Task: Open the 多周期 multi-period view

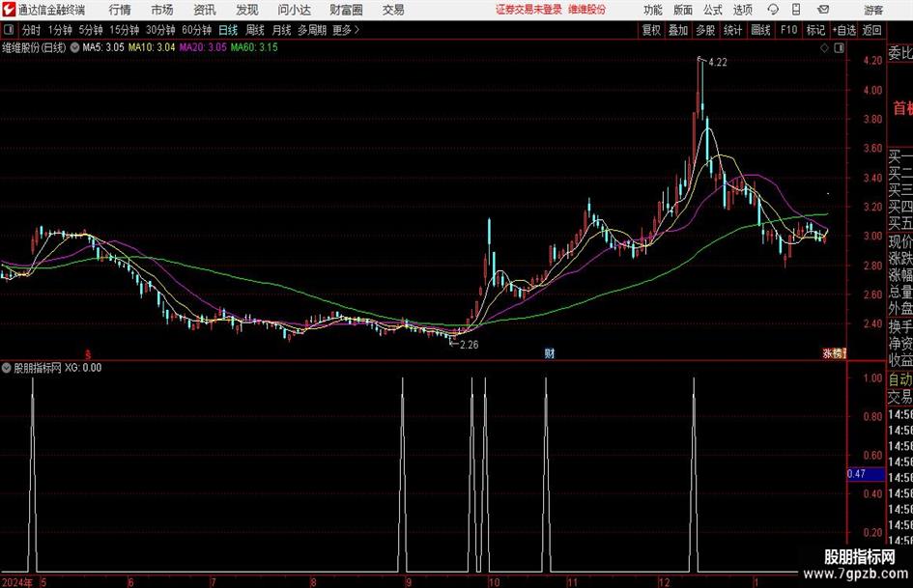Action: (x=312, y=30)
